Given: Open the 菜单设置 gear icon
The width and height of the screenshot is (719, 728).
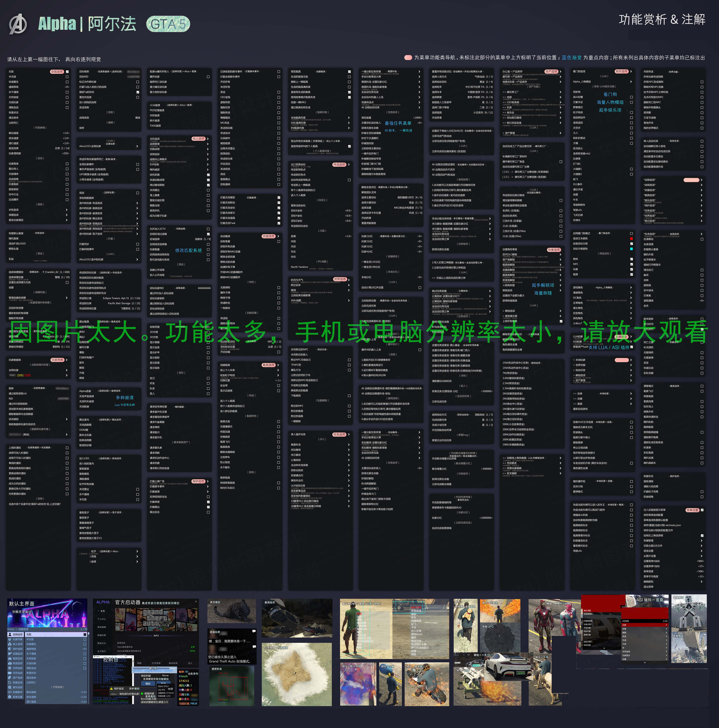Looking at the screenshot, I should coord(10,697).
